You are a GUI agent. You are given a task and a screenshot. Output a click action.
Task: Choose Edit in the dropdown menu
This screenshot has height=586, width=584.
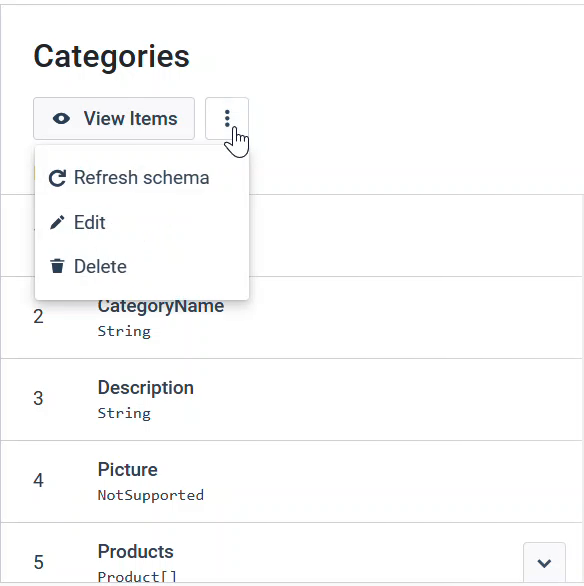pos(142,222)
